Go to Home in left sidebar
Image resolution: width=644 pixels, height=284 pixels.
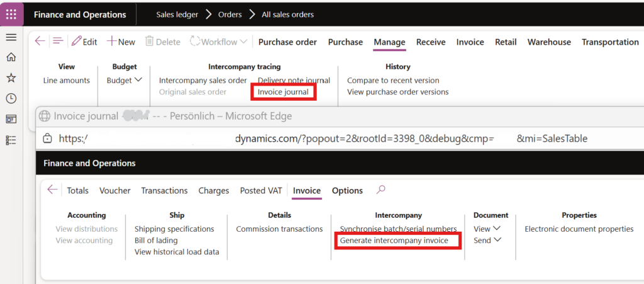pyautogui.click(x=11, y=57)
